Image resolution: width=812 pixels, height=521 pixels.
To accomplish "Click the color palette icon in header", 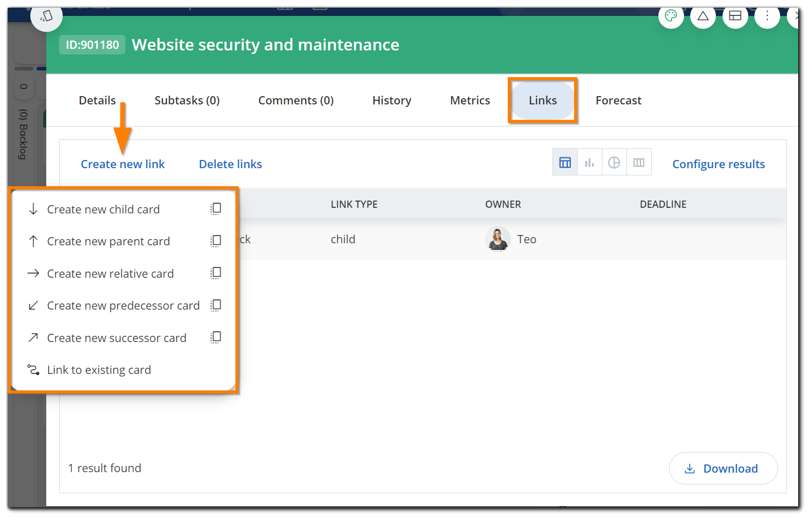I will [671, 16].
